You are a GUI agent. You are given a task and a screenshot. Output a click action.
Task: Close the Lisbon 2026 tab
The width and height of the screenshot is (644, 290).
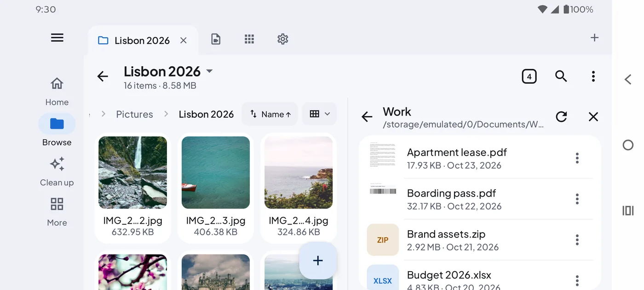pos(183,41)
